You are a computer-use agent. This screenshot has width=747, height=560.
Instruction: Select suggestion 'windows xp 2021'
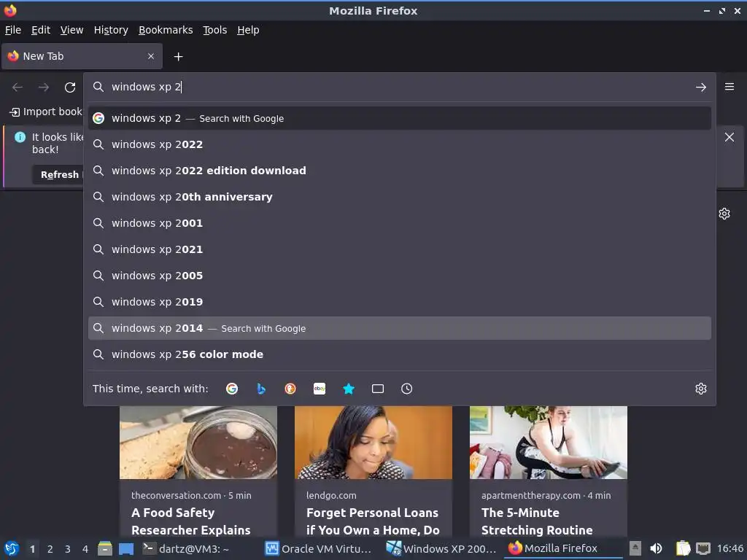pyautogui.click(x=399, y=249)
